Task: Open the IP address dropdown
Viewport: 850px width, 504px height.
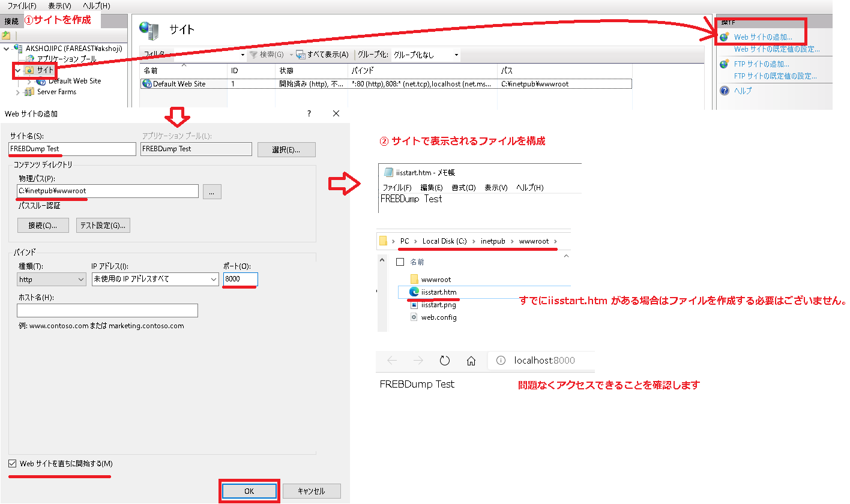Action: click(155, 280)
